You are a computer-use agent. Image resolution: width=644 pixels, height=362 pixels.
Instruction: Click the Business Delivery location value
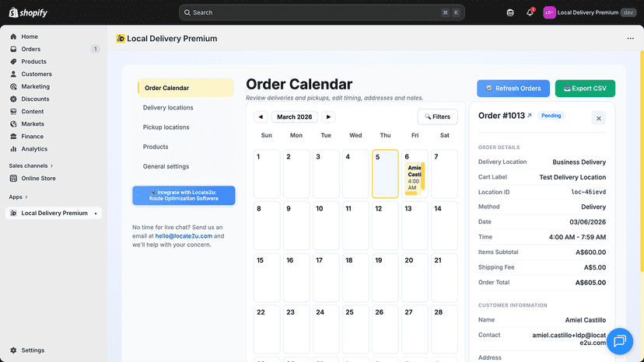point(579,162)
